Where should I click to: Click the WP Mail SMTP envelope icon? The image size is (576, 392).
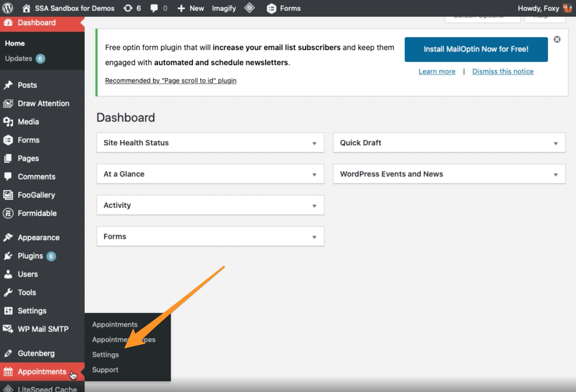pyautogui.click(x=8, y=329)
